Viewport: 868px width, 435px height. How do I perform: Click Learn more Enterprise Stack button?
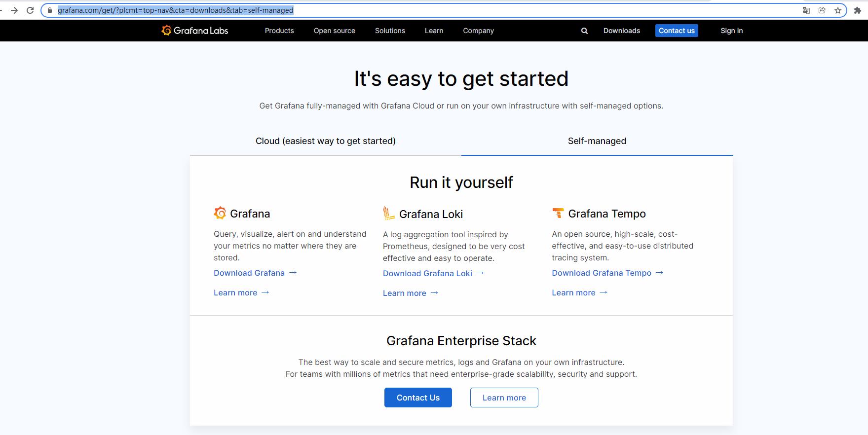(x=504, y=398)
